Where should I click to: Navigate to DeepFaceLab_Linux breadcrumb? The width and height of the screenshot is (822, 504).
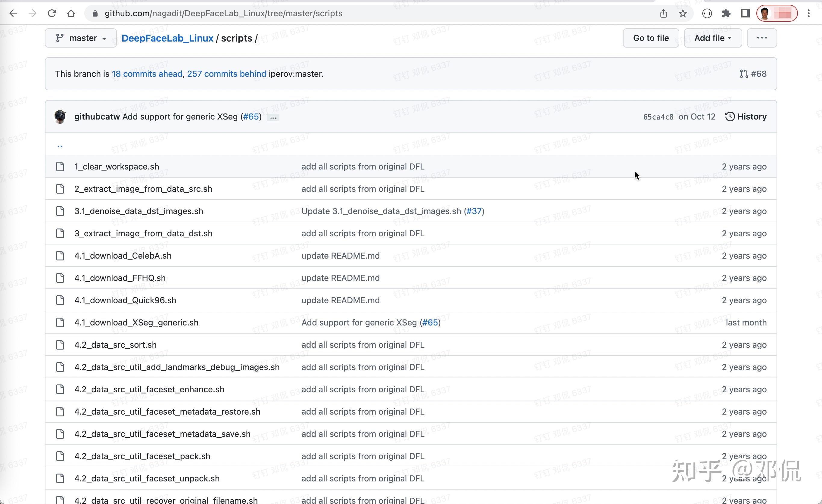[167, 38]
